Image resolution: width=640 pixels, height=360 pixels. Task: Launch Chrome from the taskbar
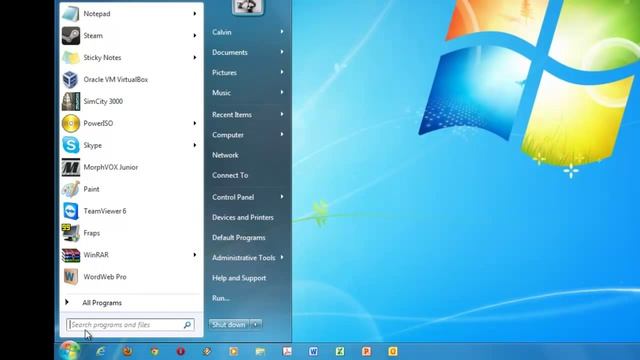(154, 351)
